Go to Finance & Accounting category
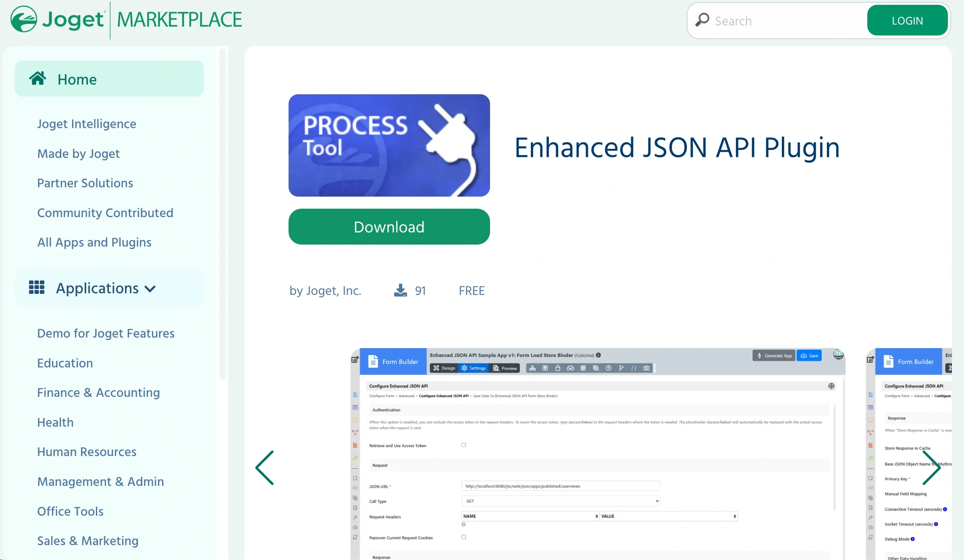 pos(98,392)
